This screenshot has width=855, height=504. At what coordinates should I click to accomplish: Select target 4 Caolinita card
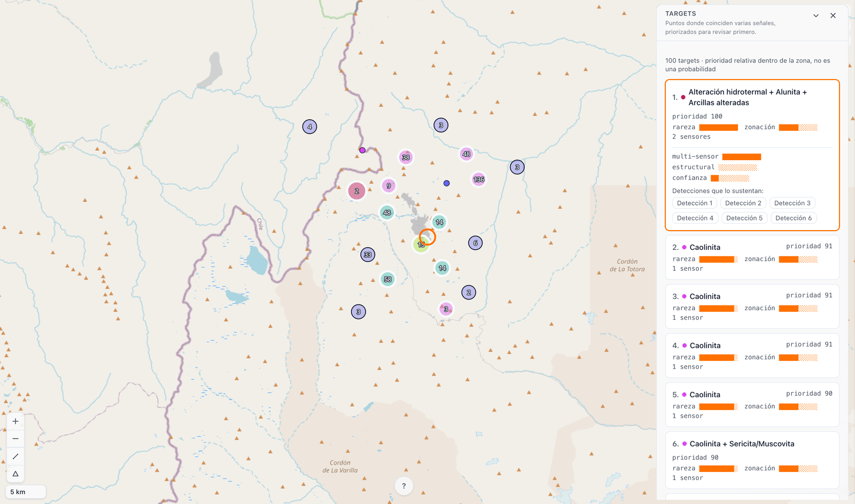pos(752,356)
